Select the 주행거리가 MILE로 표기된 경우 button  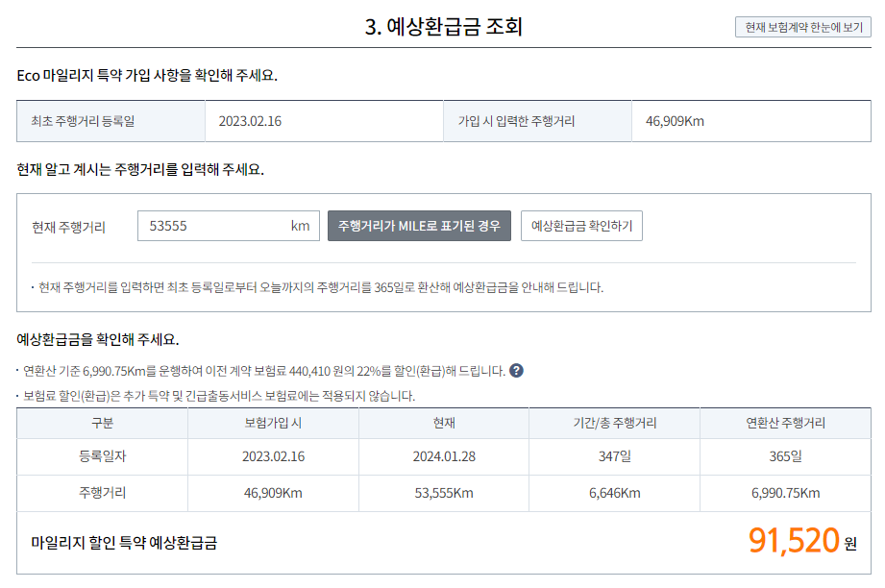[x=421, y=224]
